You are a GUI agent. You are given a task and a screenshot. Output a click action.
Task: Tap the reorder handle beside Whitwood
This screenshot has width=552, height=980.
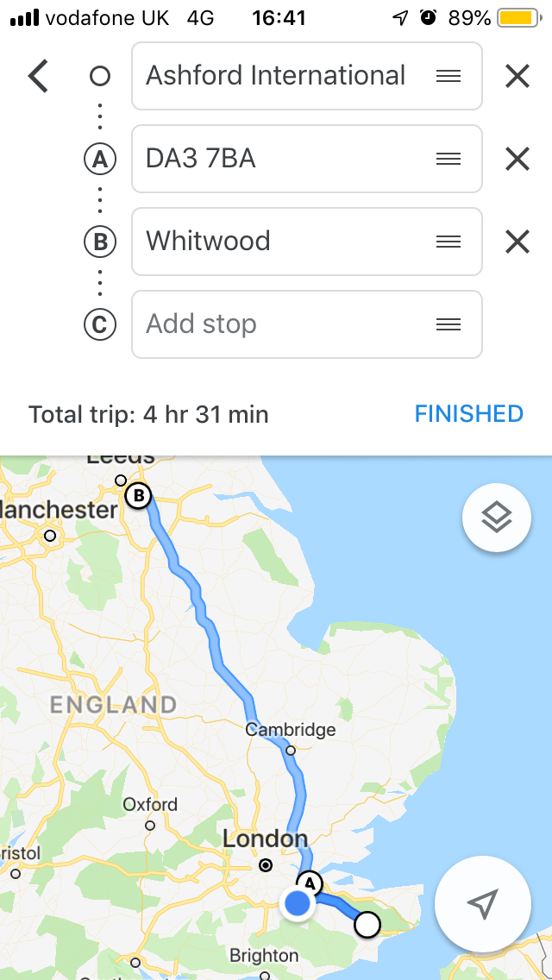click(448, 242)
